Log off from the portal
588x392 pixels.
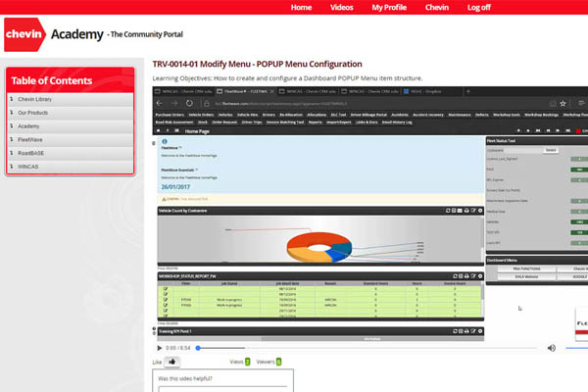(479, 7)
